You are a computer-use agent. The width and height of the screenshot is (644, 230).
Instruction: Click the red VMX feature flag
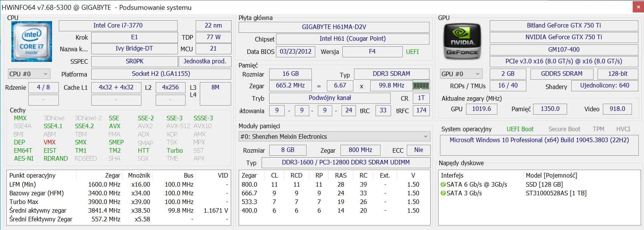[x=49, y=143]
